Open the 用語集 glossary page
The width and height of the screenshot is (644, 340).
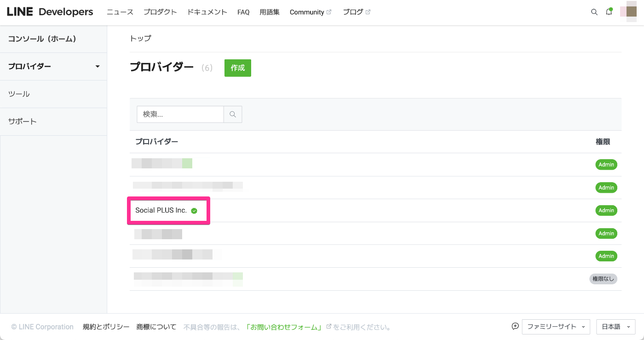pos(270,12)
